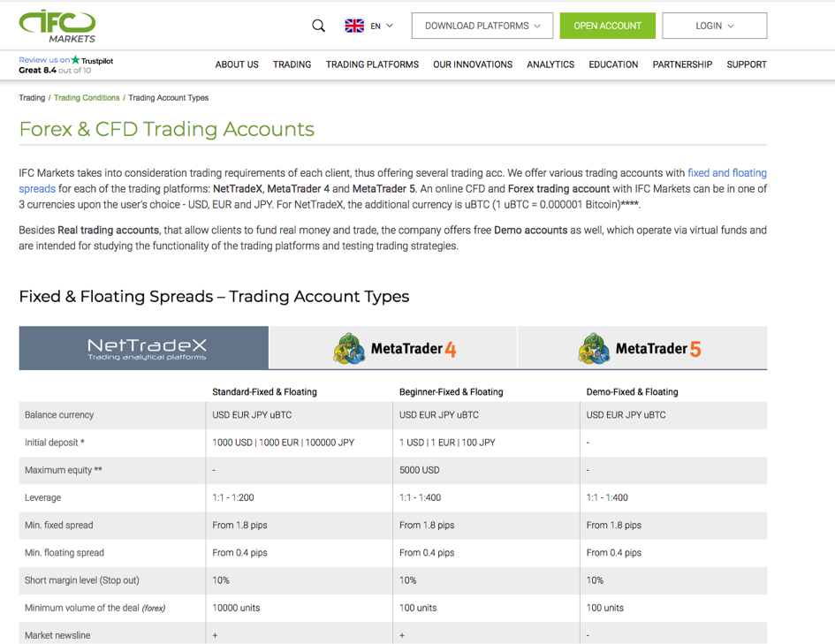Expand the Login dropdown

click(714, 26)
